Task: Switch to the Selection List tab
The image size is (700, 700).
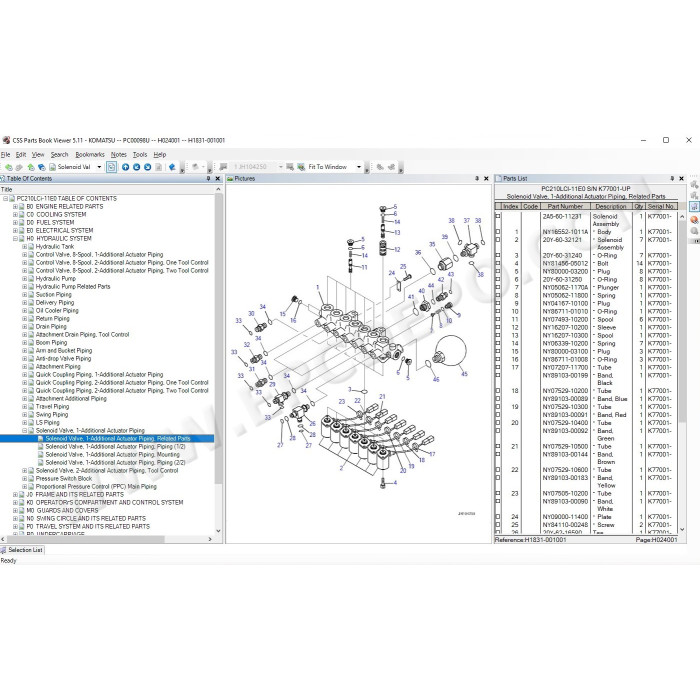Action: 22,550
